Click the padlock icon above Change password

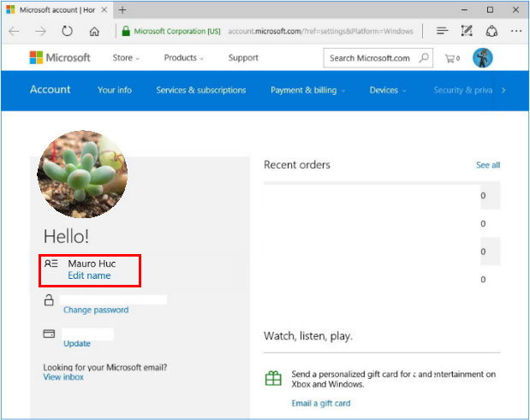coord(49,299)
